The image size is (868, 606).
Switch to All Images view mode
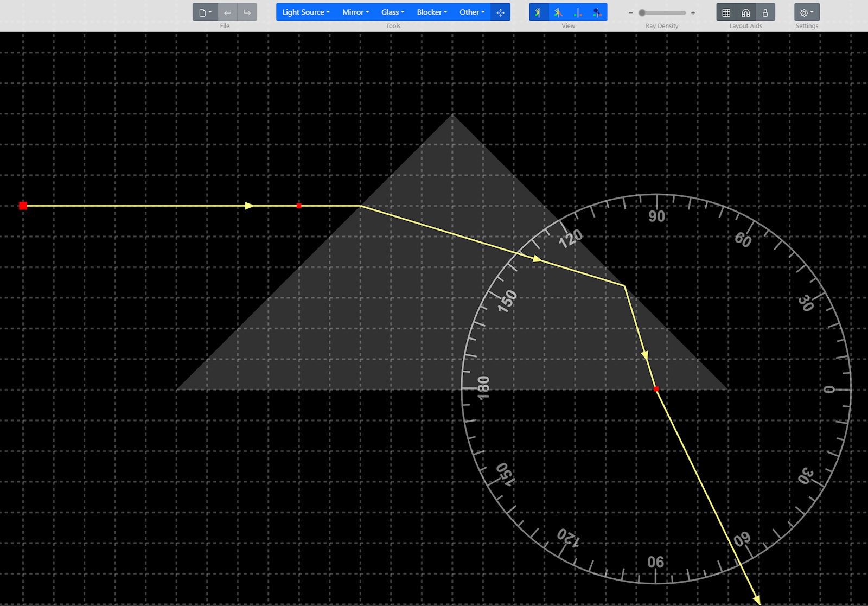pyautogui.click(x=578, y=12)
